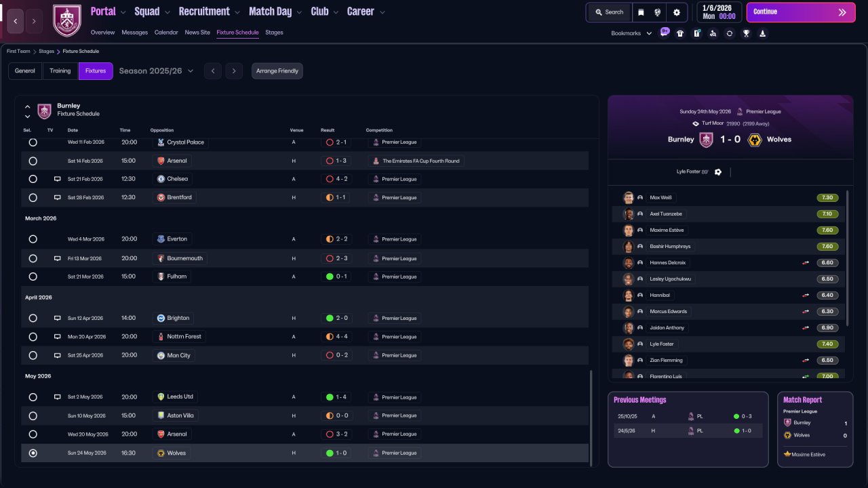Open the tactics board bookmark icon
Viewport: 868px width, 488px height.
pos(696,33)
